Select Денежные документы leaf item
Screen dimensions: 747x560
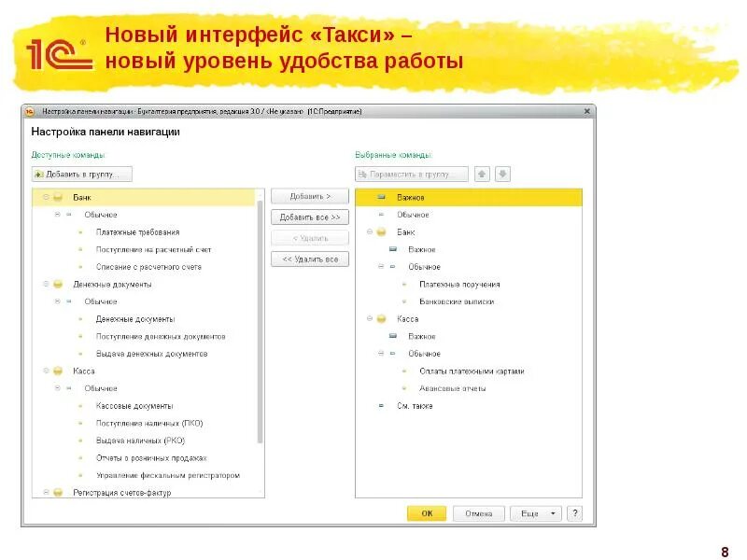(135, 319)
